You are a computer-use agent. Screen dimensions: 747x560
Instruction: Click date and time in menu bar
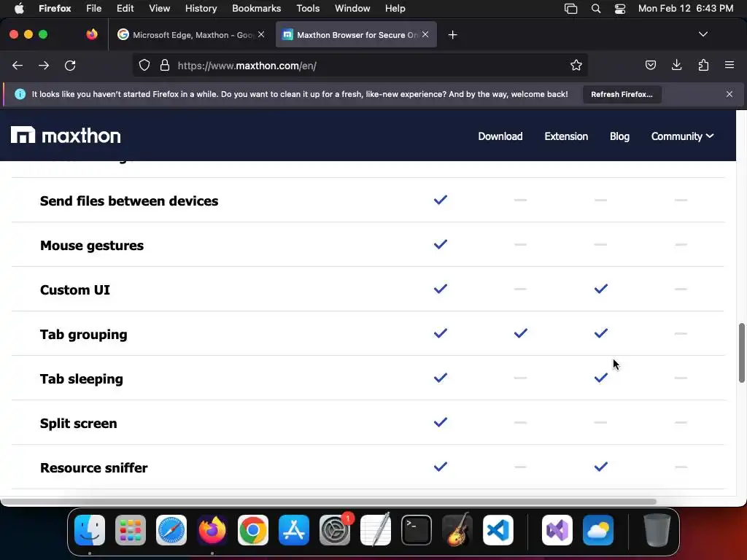[686, 9]
